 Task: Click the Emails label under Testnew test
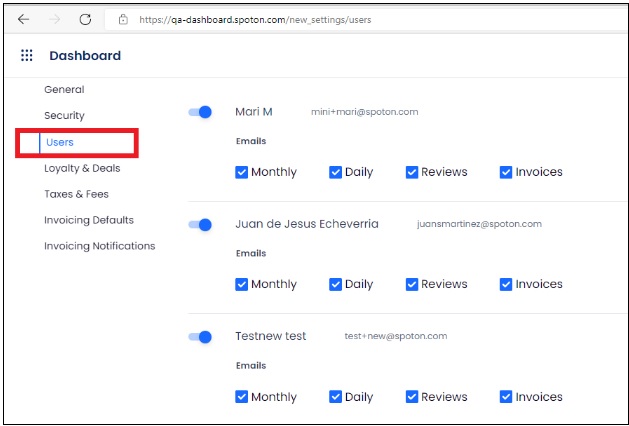tap(251, 366)
